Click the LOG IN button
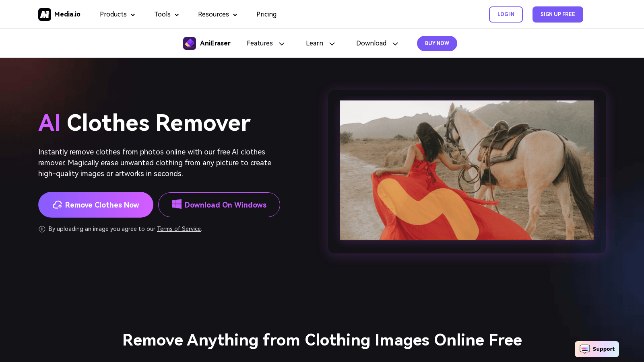The height and width of the screenshot is (362, 644). [506, 14]
